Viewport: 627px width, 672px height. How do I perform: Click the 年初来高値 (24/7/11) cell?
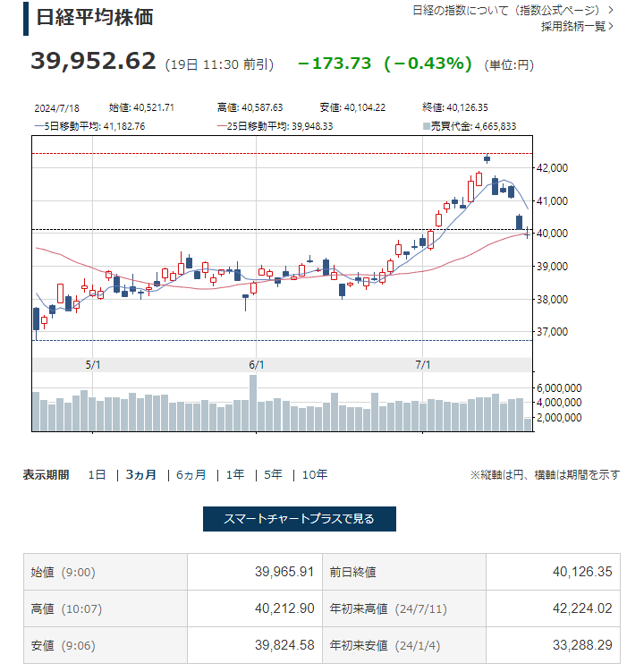(404, 608)
